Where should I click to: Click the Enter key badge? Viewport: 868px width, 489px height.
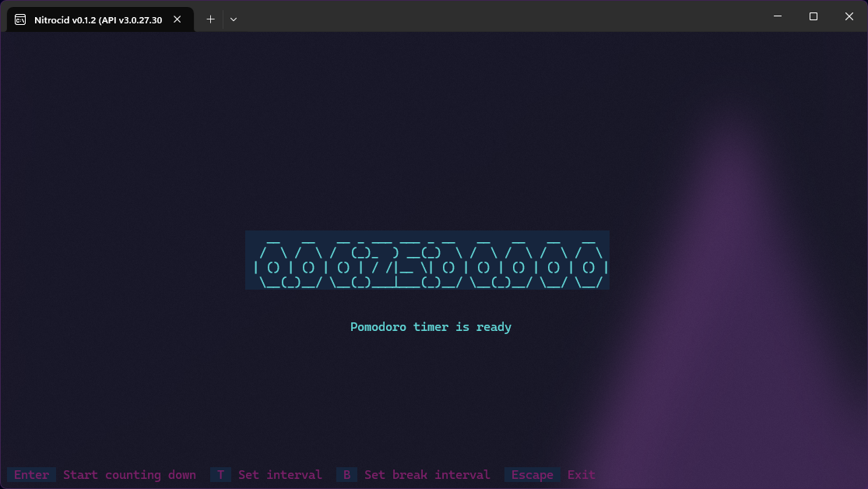tap(31, 475)
